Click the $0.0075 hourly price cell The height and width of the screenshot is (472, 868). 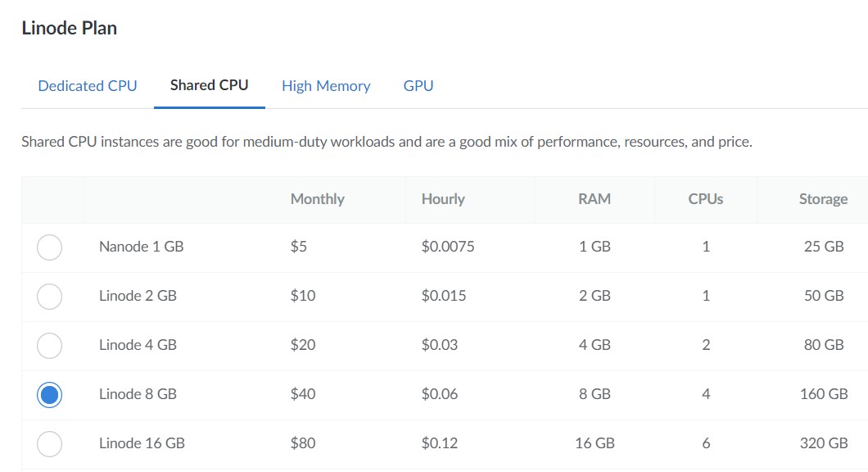pos(448,247)
